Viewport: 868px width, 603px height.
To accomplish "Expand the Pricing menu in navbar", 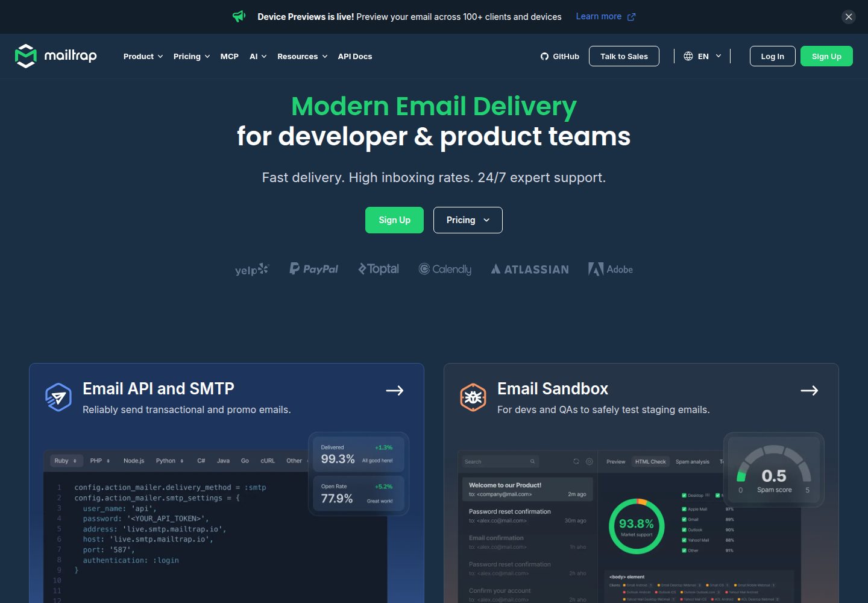I will pos(192,56).
